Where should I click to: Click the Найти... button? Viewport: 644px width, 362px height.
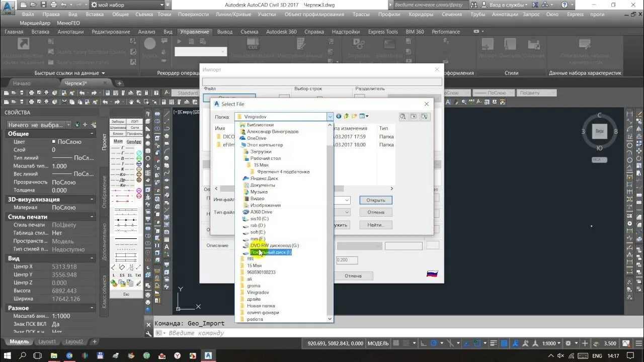[x=376, y=225]
